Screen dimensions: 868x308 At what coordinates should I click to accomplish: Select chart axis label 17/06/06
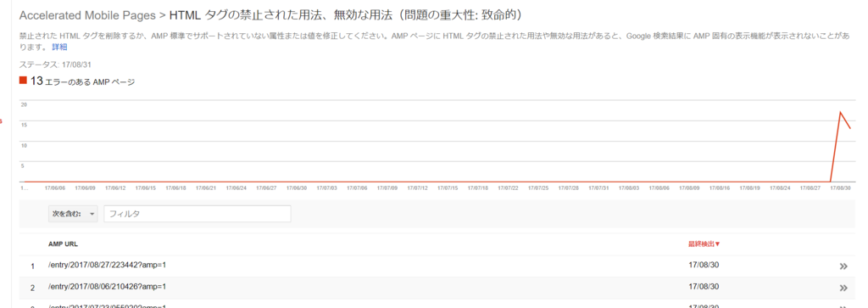tap(55, 188)
